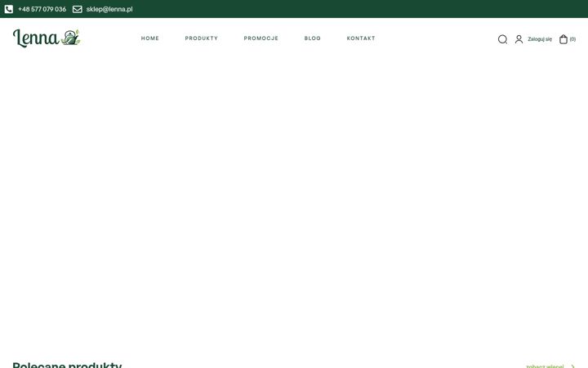
Task: Click the user account icon
Action: 519,39
